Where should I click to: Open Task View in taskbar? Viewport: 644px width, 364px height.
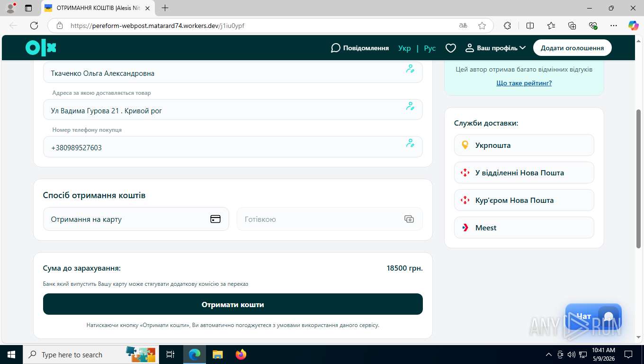170,355
